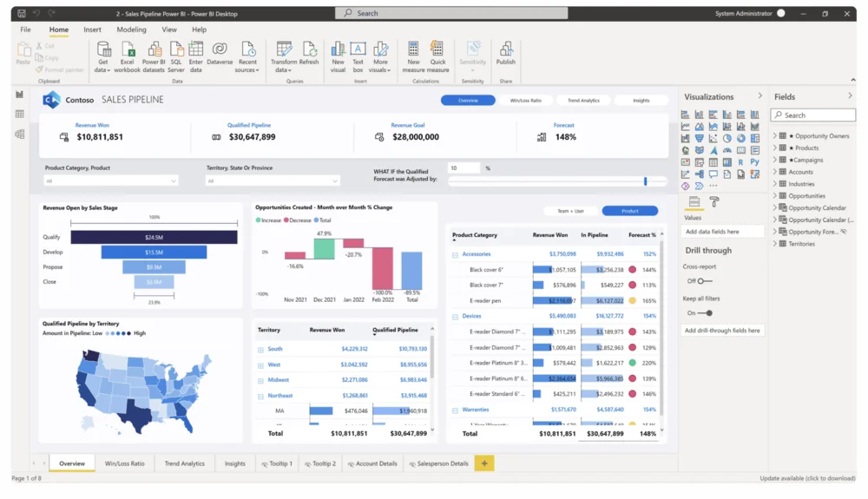868x499 pixels.
Task: Click Win/Loss Ratio navigation button
Action: [x=525, y=100]
